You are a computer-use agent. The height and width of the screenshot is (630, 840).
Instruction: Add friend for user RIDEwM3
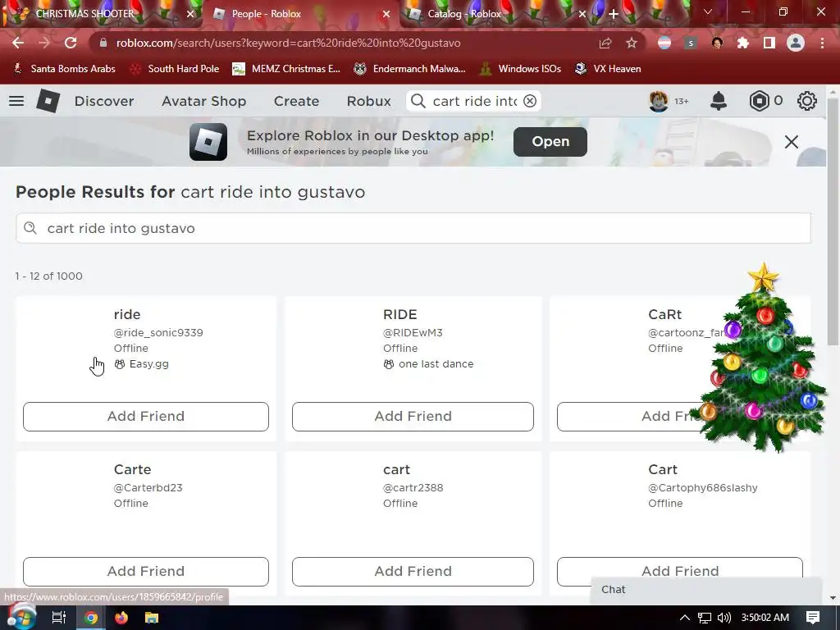(x=413, y=416)
